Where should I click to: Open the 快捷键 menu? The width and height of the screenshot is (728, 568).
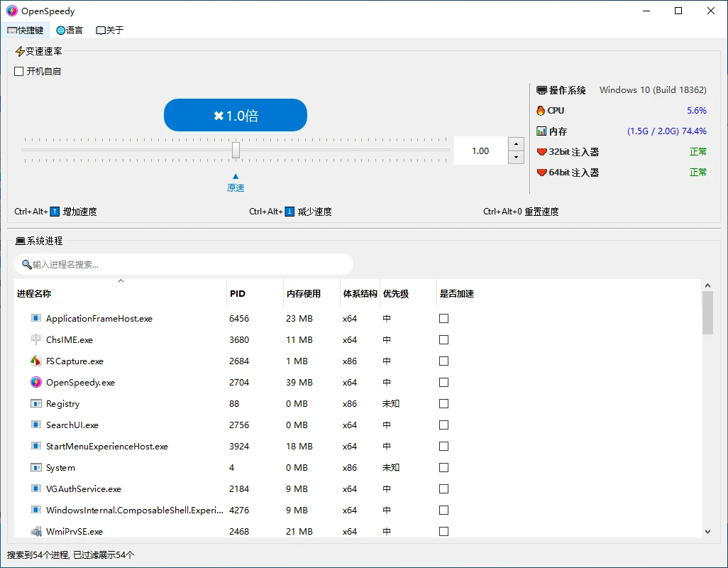pyautogui.click(x=26, y=31)
